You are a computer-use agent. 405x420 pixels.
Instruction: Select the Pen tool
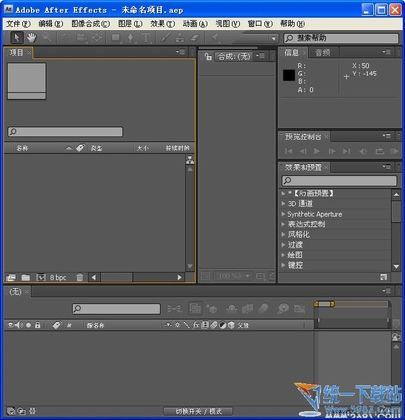(131, 38)
